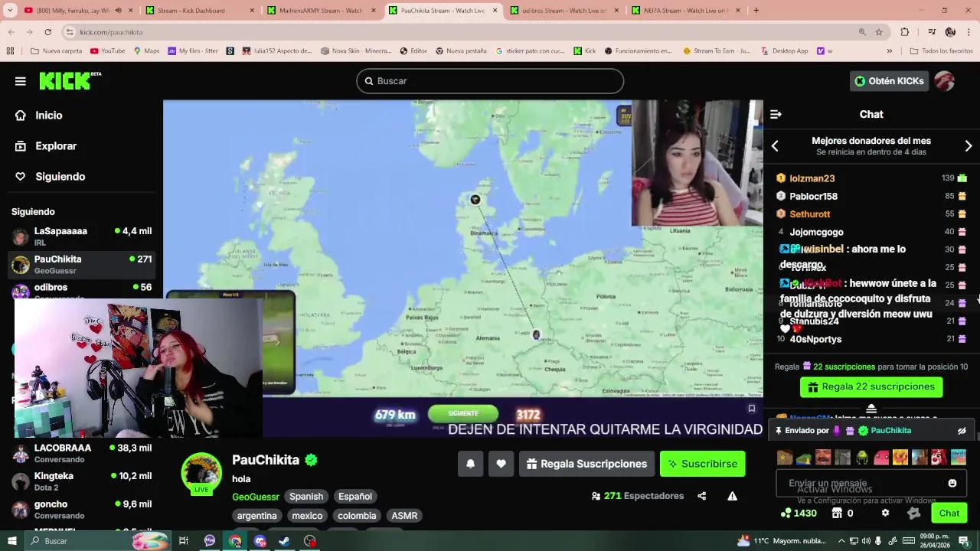Open LACOBRAAA channel in sidebar
Image resolution: width=980 pixels, height=551 pixels.
[x=82, y=454]
